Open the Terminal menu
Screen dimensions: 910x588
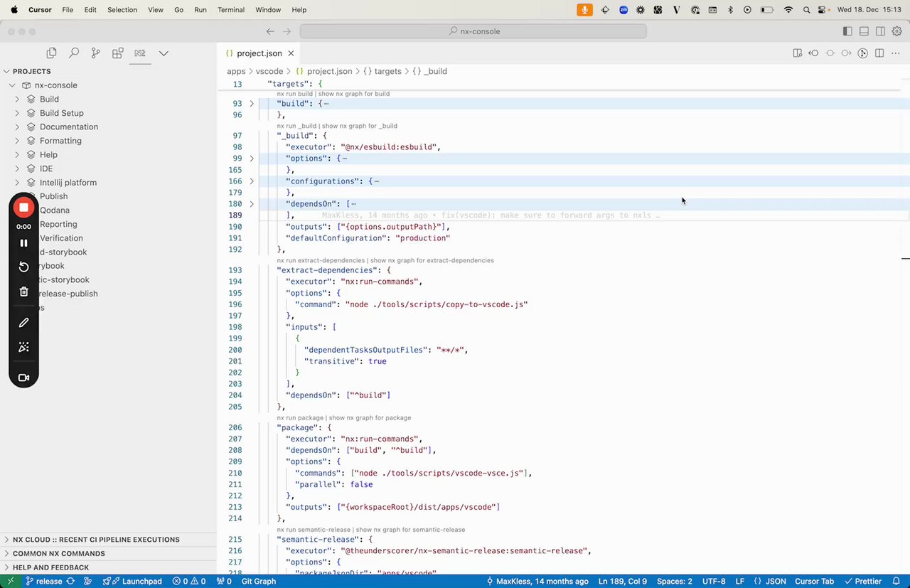(x=230, y=10)
